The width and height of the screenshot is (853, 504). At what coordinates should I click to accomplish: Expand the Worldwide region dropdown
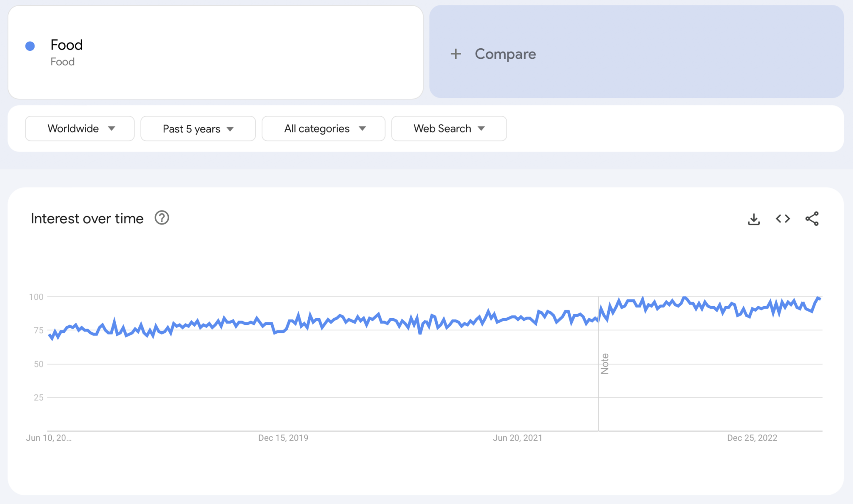80,129
